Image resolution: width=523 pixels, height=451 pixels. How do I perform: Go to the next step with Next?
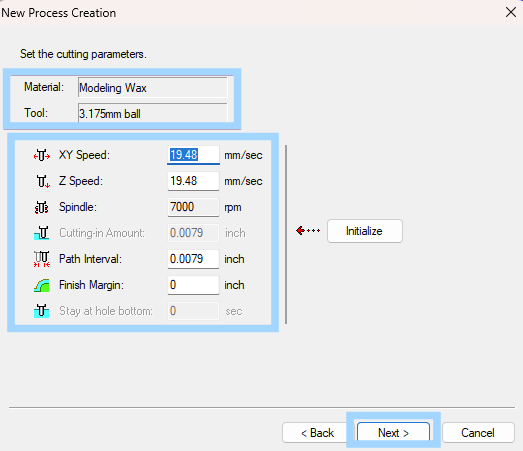393,433
